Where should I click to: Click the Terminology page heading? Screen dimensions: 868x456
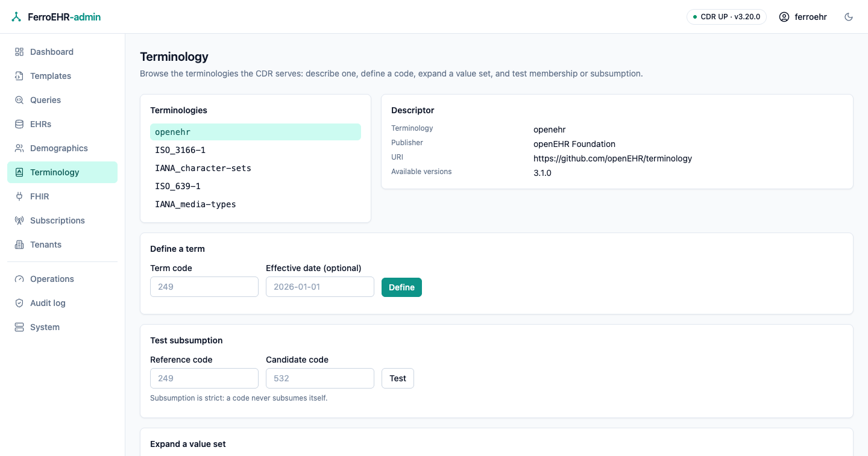click(174, 57)
